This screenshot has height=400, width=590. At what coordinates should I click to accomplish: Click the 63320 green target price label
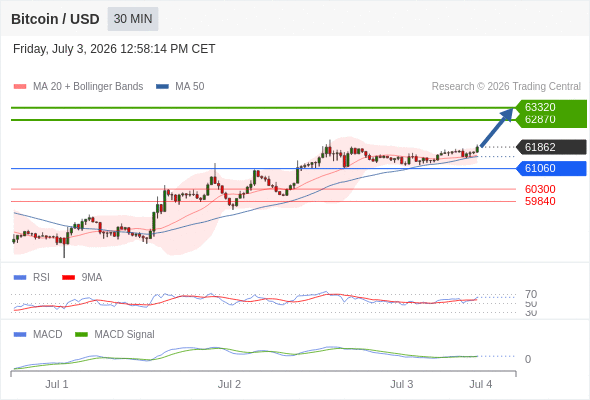point(540,107)
